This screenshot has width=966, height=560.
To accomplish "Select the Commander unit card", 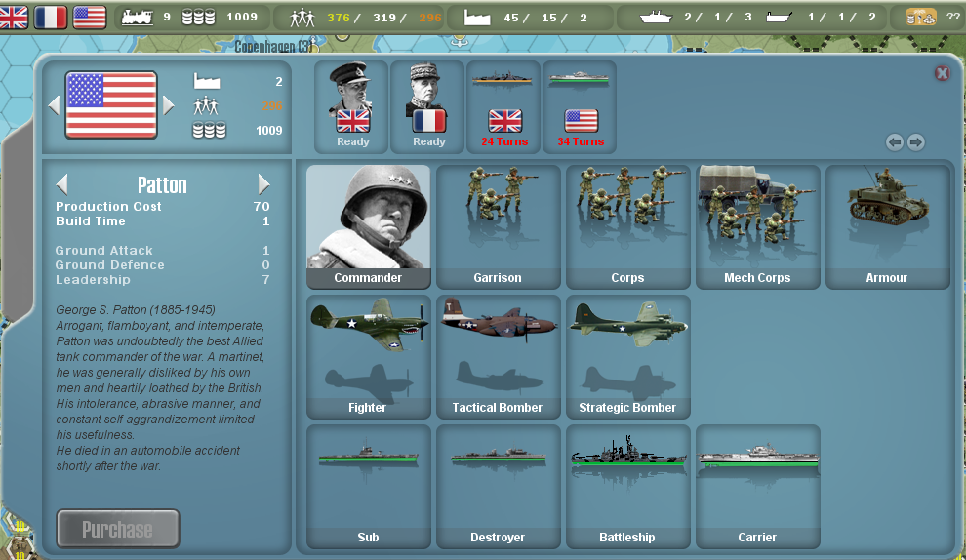I will 369,226.
